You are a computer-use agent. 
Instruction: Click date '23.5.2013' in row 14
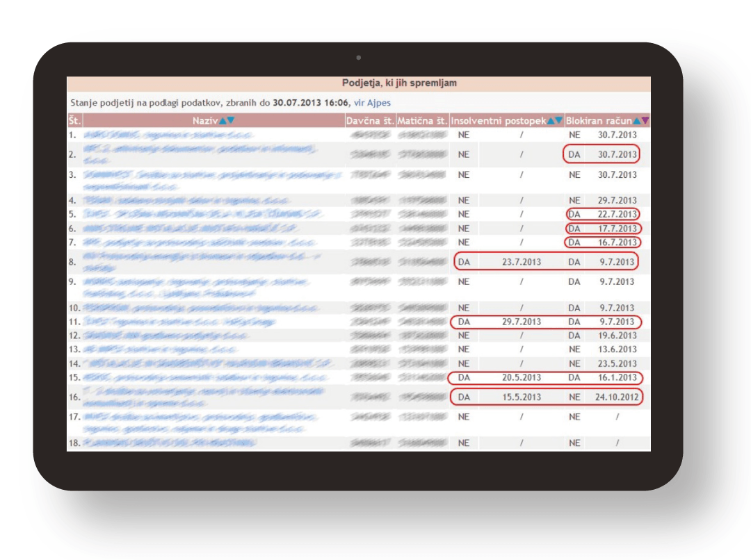tap(617, 364)
